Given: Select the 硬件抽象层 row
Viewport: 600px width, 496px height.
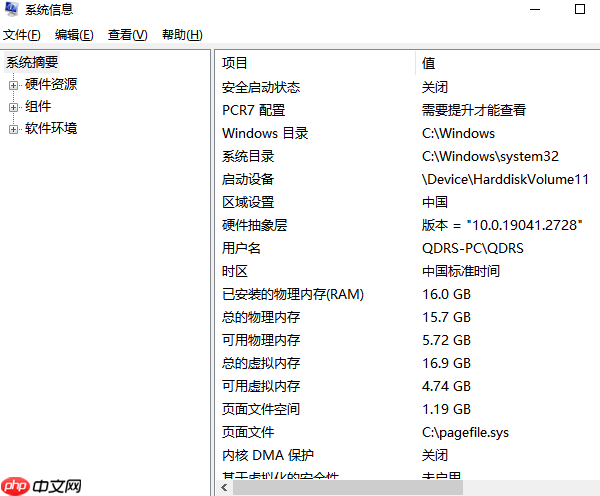Looking at the screenshot, I should coord(409,225).
